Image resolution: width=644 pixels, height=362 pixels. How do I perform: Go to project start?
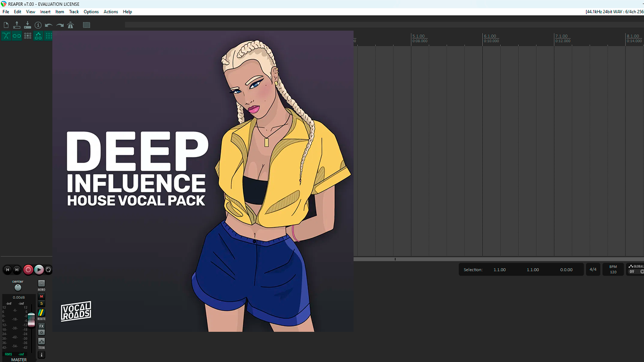tap(7, 270)
